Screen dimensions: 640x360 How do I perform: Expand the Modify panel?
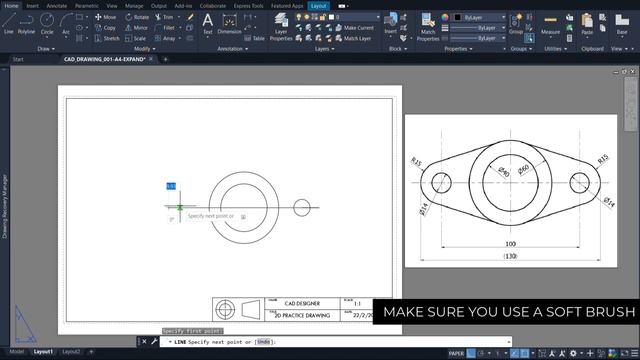click(144, 49)
